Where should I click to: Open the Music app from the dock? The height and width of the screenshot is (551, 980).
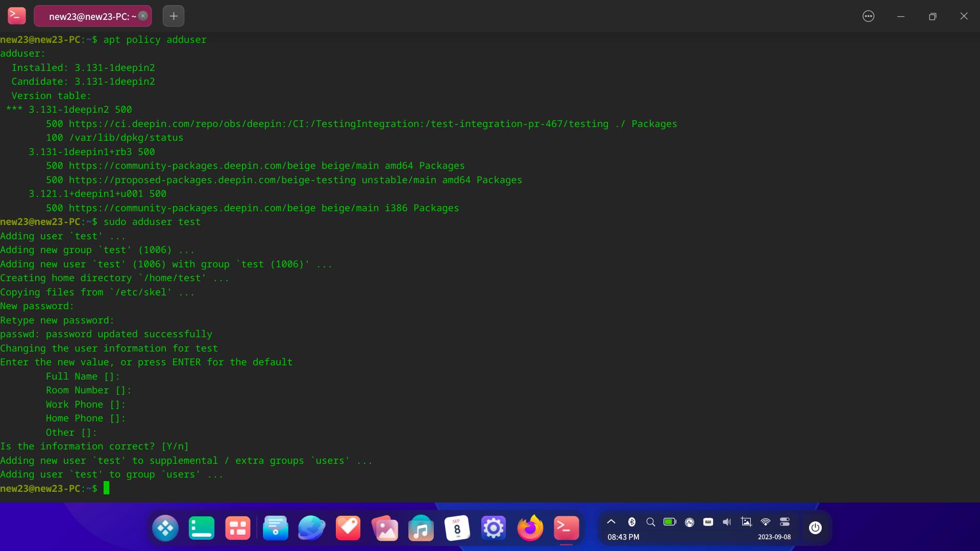[420, 528]
